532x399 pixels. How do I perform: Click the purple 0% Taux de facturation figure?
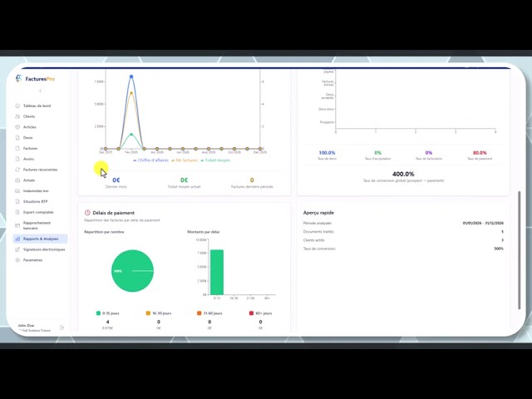click(429, 153)
